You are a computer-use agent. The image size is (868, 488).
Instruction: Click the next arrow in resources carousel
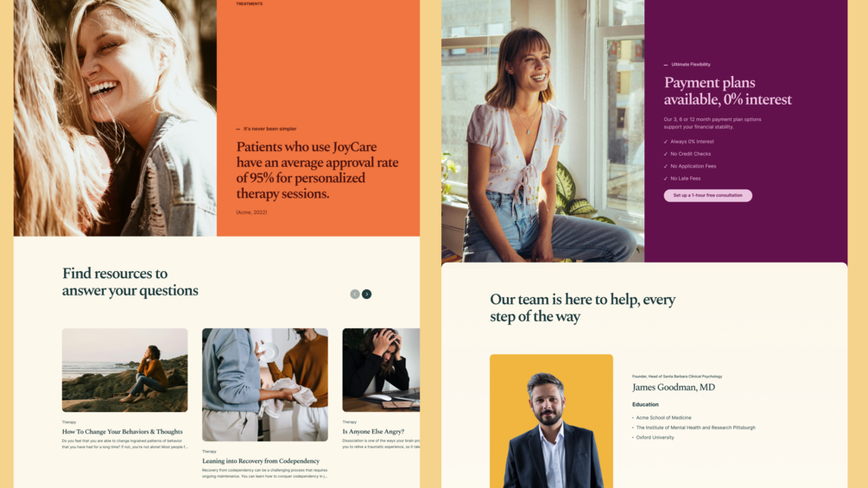[x=366, y=294]
